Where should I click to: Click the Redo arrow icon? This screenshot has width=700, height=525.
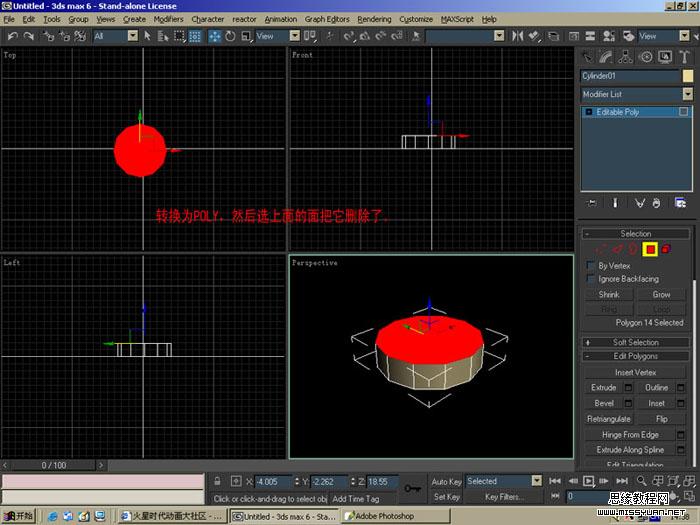tap(29, 36)
